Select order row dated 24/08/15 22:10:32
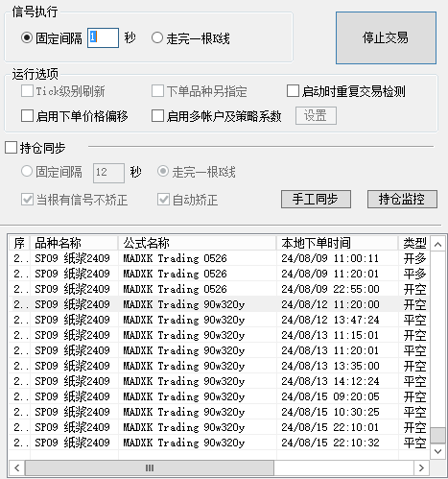The width and height of the screenshot is (448, 479). click(x=220, y=443)
